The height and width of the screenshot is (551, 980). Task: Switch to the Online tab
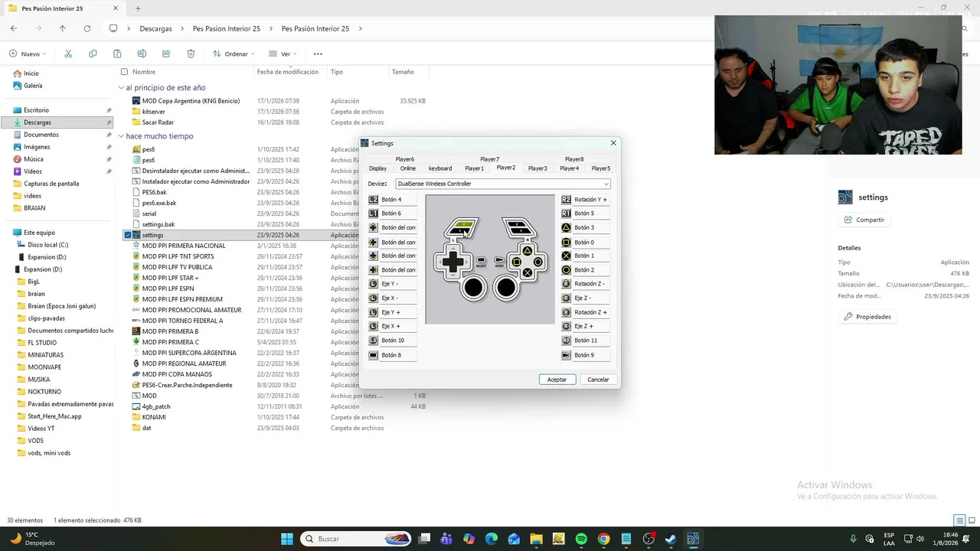click(x=407, y=168)
